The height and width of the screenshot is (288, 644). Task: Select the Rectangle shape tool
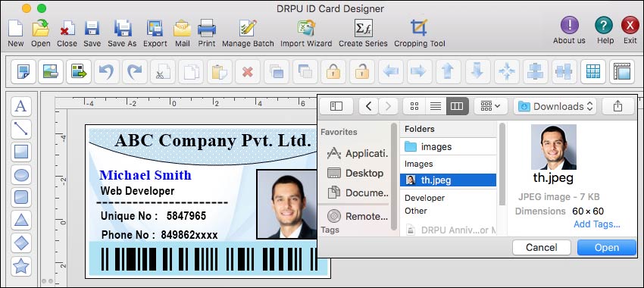[21, 152]
